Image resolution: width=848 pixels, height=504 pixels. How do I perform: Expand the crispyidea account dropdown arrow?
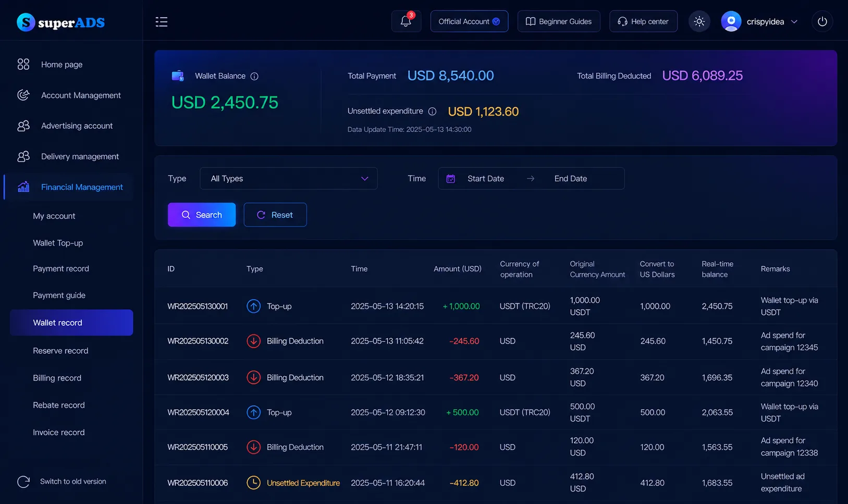pyautogui.click(x=794, y=22)
